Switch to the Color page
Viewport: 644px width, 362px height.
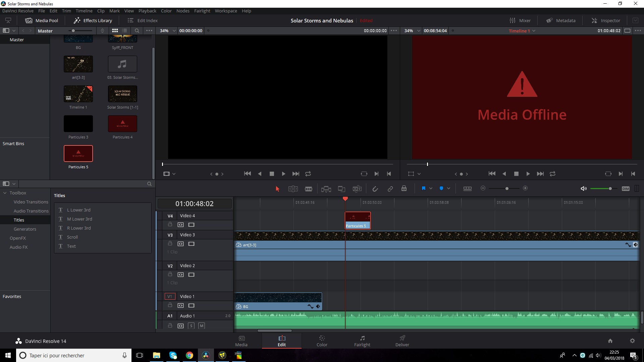click(322, 341)
